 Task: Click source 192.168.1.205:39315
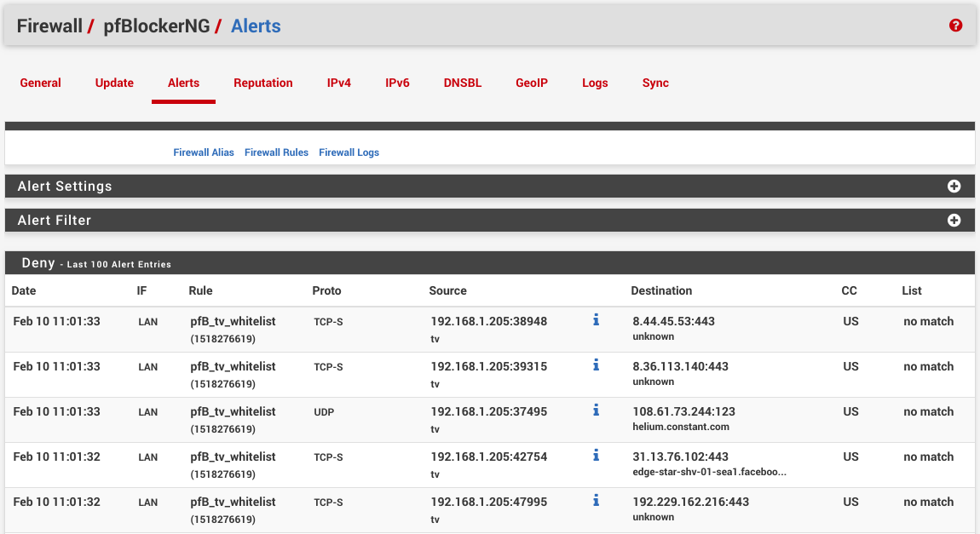tap(489, 366)
